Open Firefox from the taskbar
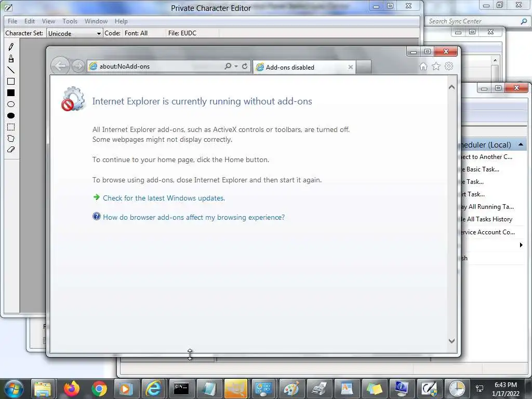 pos(71,389)
